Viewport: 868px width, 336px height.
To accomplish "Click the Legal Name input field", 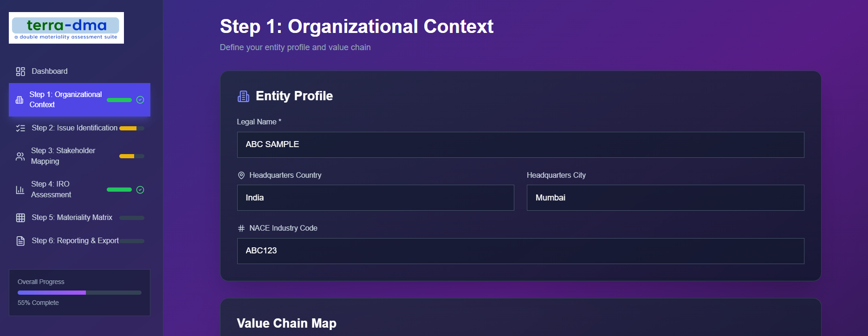I will (520, 145).
